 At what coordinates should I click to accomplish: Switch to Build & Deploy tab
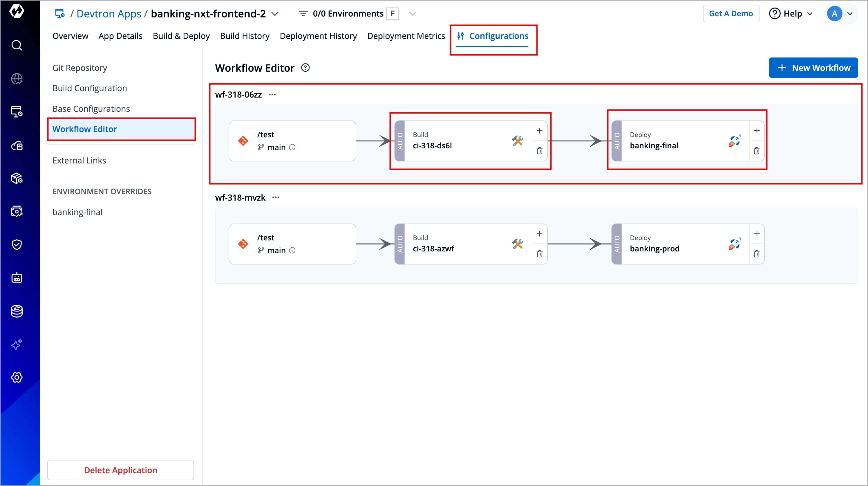pyautogui.click(x=181, y=36)
